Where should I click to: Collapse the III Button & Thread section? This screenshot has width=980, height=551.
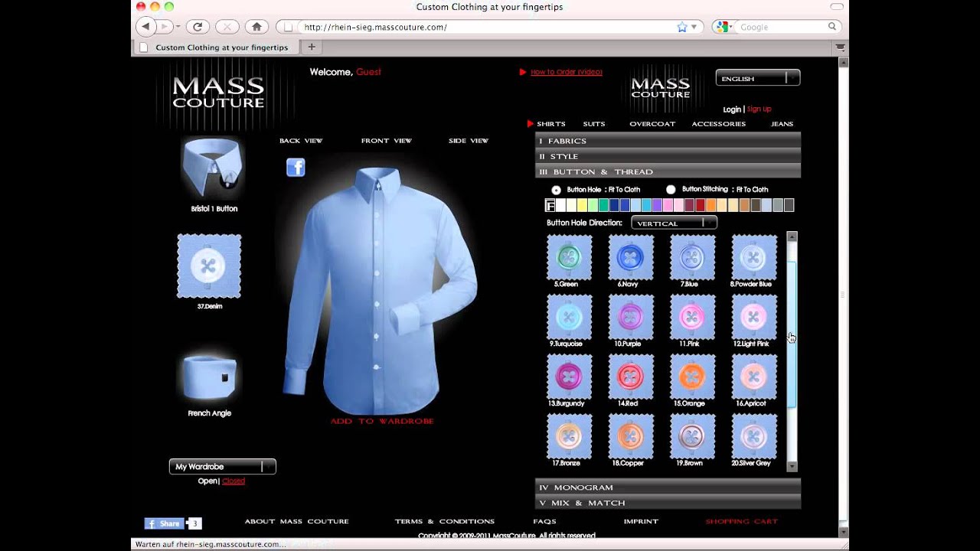[x=668, y=171]
